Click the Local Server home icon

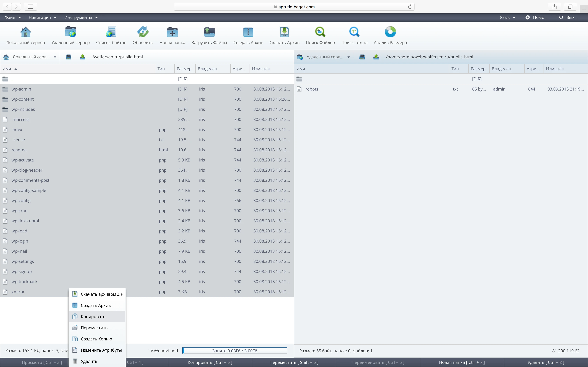tap(26, 32)
